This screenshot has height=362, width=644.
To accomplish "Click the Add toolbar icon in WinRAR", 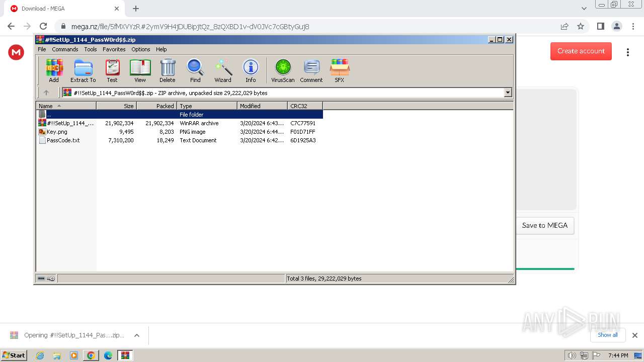I will click(x=54, y=70).
